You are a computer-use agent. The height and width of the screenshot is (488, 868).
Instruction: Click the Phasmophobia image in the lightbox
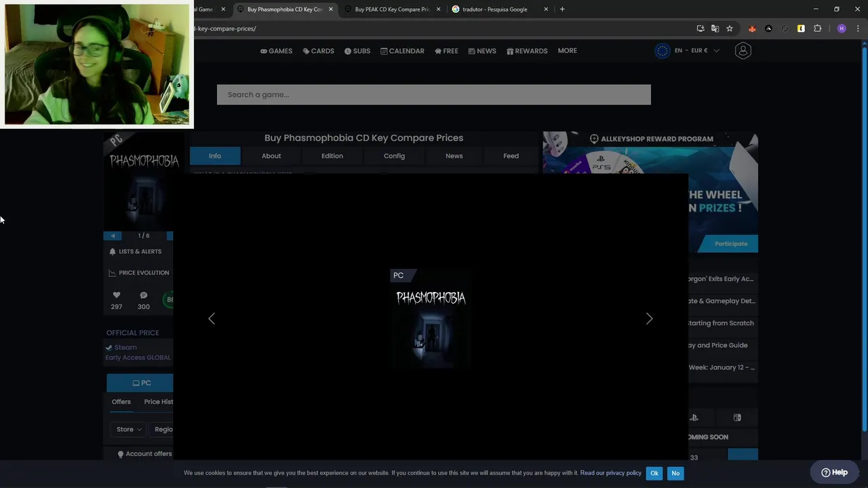point(431,319)
